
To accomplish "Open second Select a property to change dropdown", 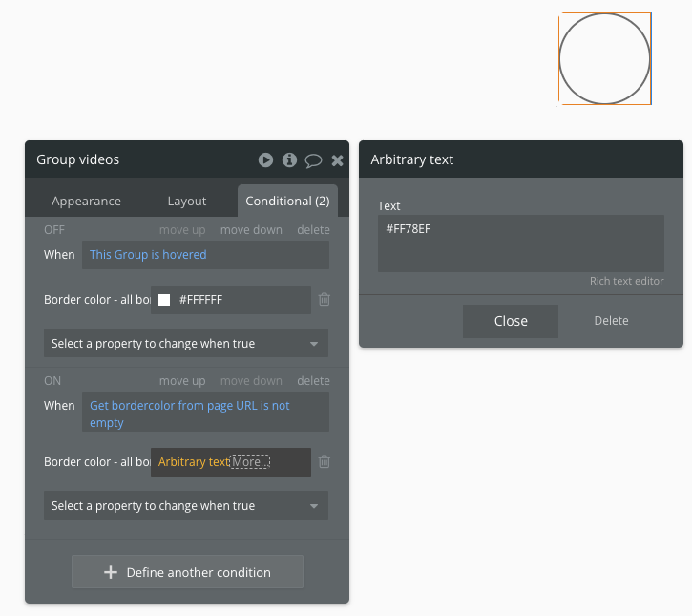I will pos(186,505).
